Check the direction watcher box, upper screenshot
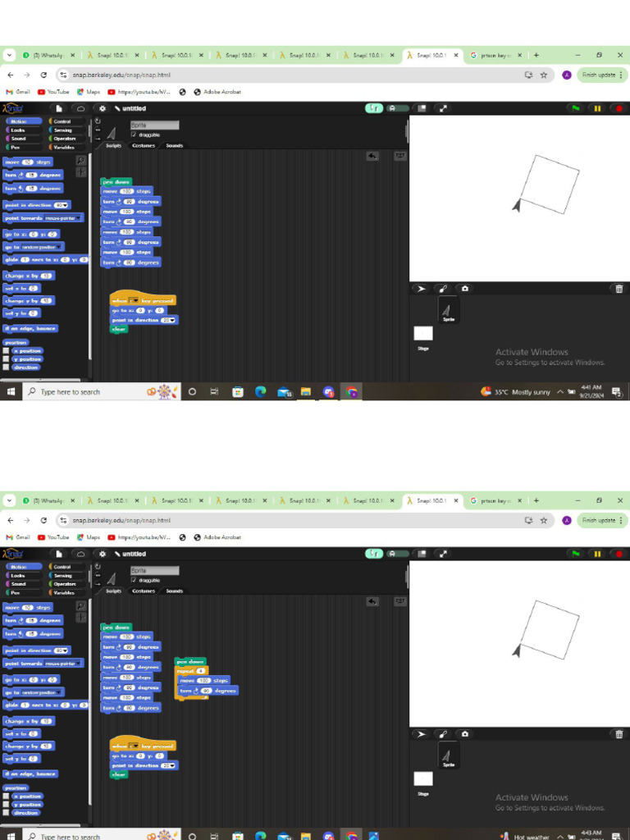 coord(6,367)
